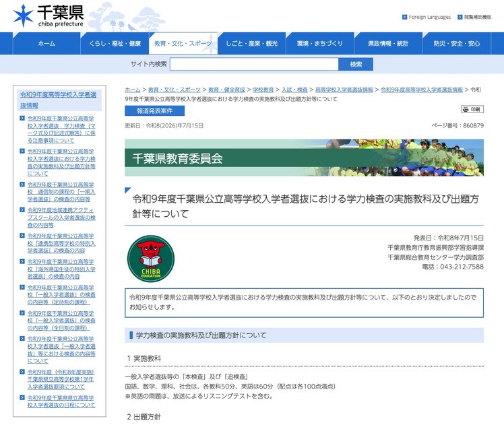Click the 閲覧補助機能 arrow icon

tap(460, 17)
